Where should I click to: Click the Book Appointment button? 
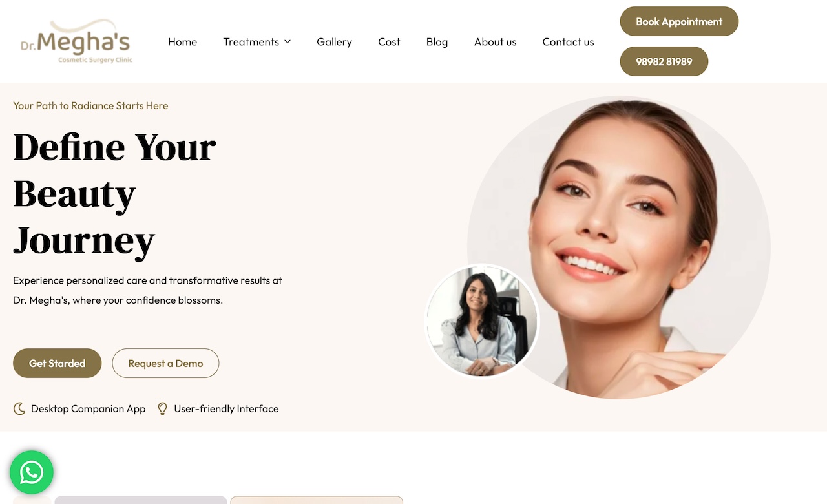click(679, 21)
